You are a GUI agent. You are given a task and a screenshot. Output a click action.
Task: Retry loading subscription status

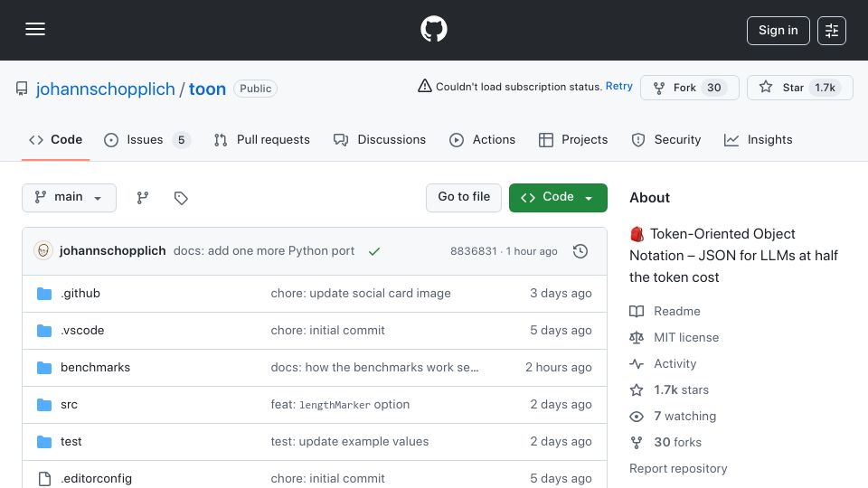pos(618,87)
